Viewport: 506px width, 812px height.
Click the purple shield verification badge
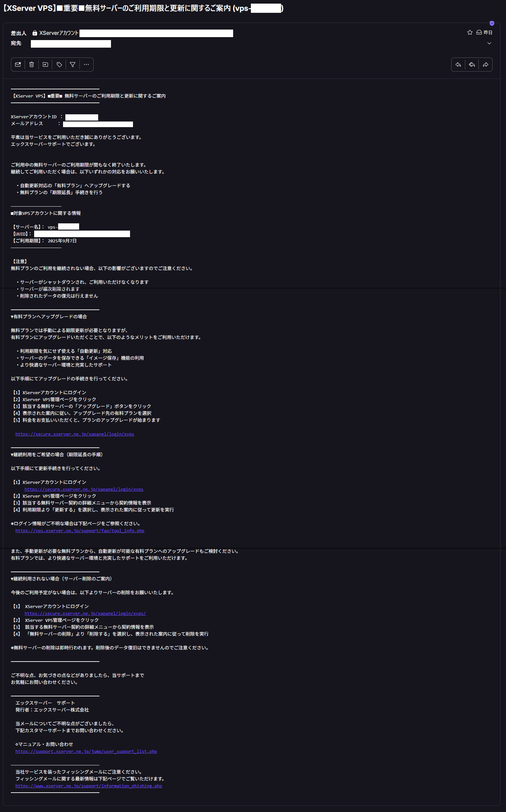tap(492, 23)
